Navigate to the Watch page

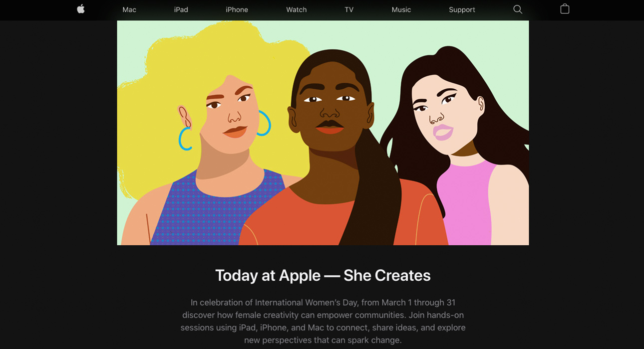296,9
